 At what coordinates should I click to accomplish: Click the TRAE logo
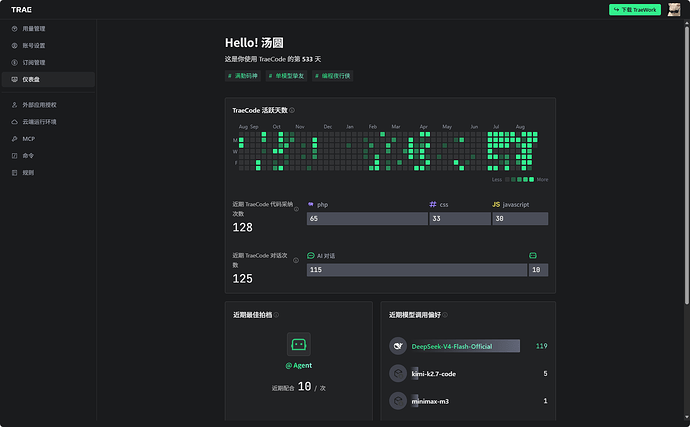(21, 10)
